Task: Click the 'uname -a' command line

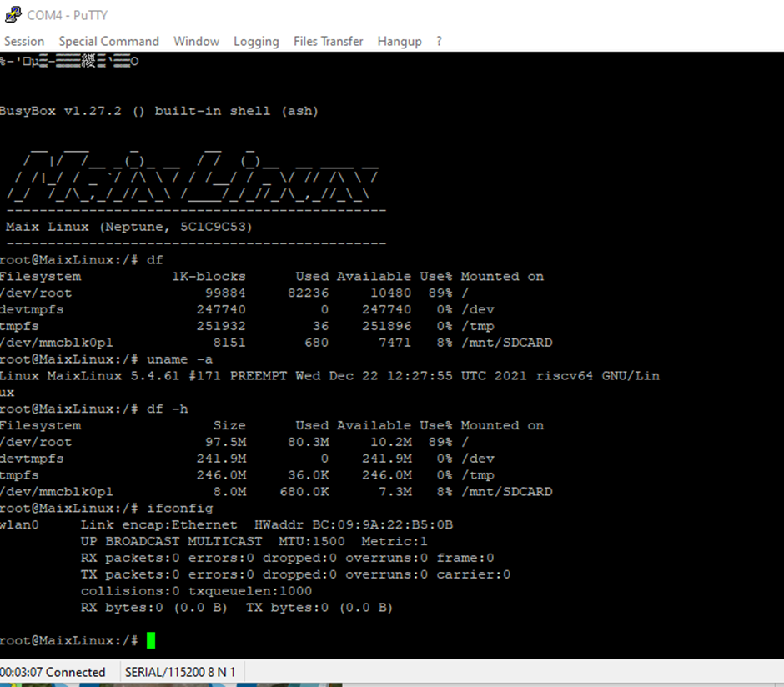Action: (106, 359)
